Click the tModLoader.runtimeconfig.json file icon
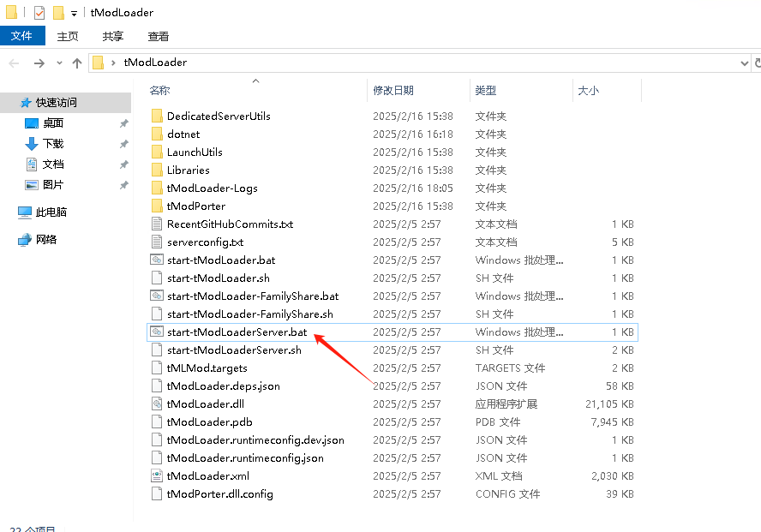The height and width of the screenshot is (532, 761). [x=157, y=457]
